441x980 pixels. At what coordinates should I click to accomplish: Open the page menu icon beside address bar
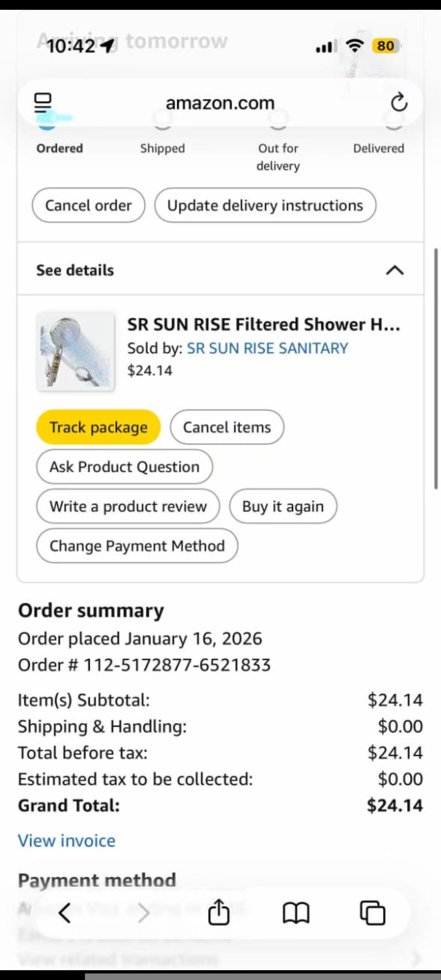click(x=43, y=102)
